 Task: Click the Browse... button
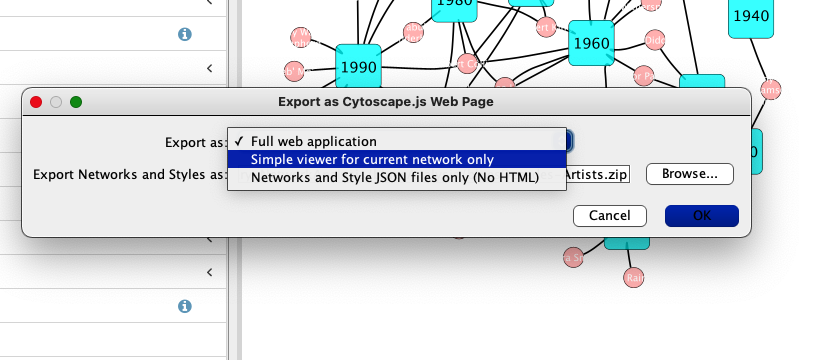[689, 174]
